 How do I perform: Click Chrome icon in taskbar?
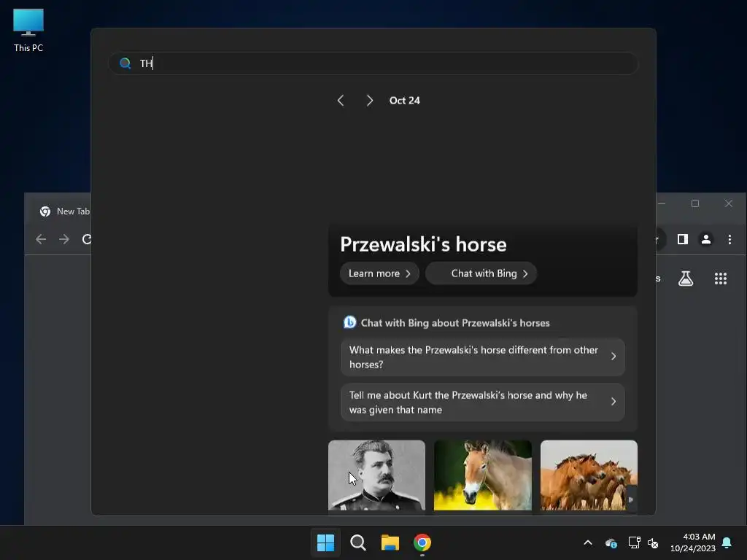[x=422, y=542]
